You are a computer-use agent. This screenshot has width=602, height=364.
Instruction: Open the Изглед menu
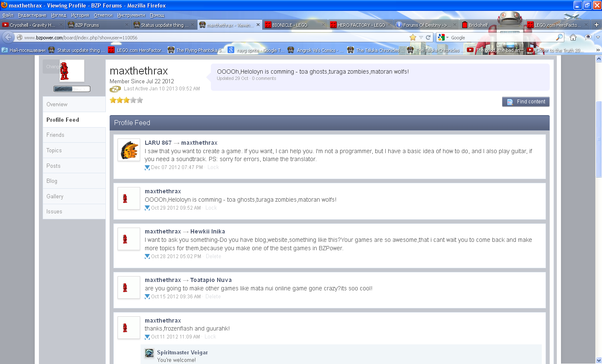click(x=59, y=15)
